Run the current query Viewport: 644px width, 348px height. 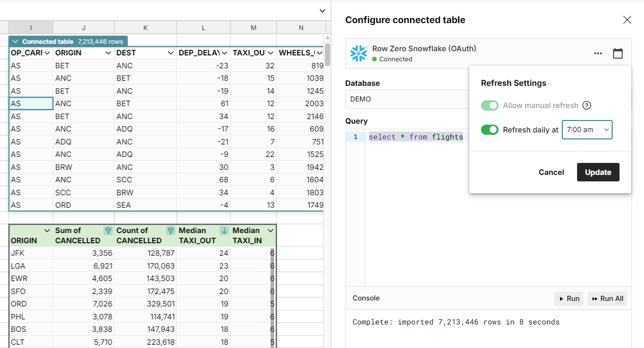(x=568, y=298)
